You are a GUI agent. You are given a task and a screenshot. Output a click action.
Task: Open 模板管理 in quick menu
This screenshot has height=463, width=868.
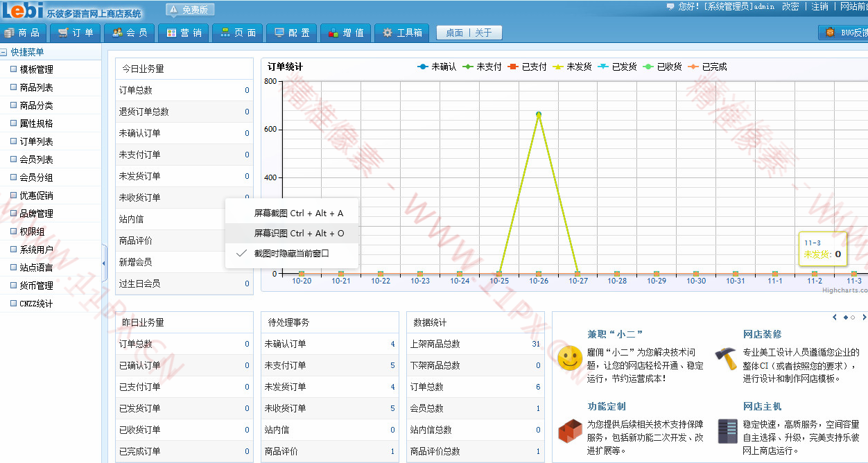point(36,69)
